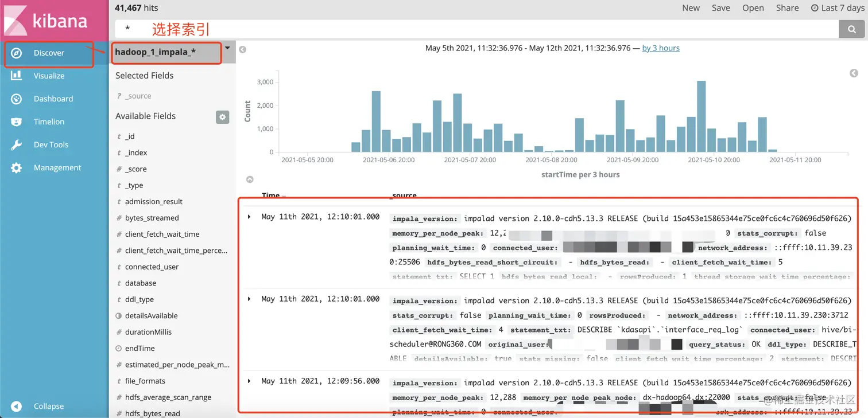The width and height of the screenshot is (868, 418).
Task: Open the Management section
Action: point(57,167)
